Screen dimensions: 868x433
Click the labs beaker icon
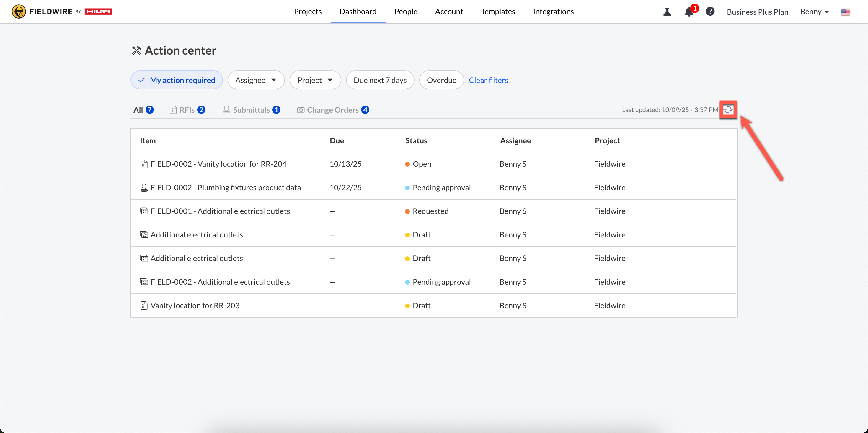(x=667, y=12)
